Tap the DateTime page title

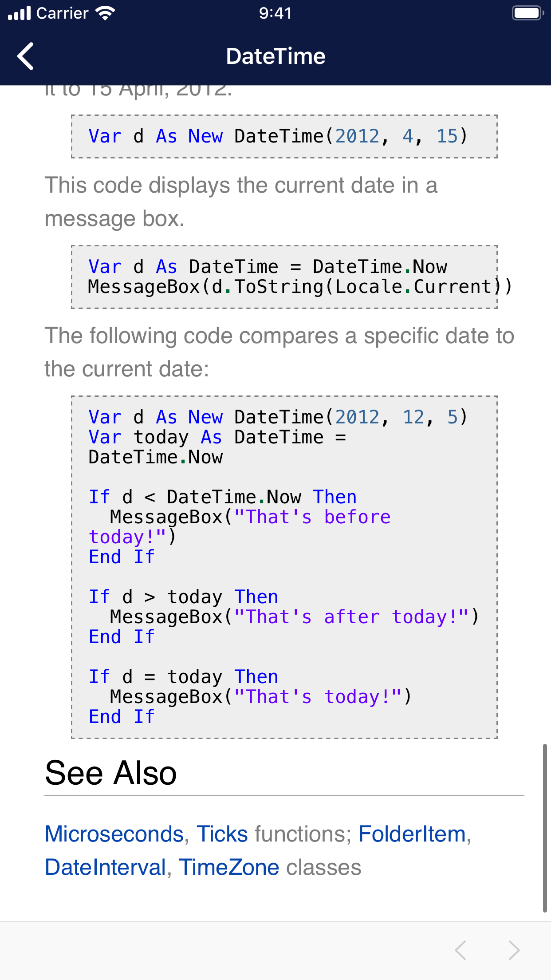(x=275, y=56)
